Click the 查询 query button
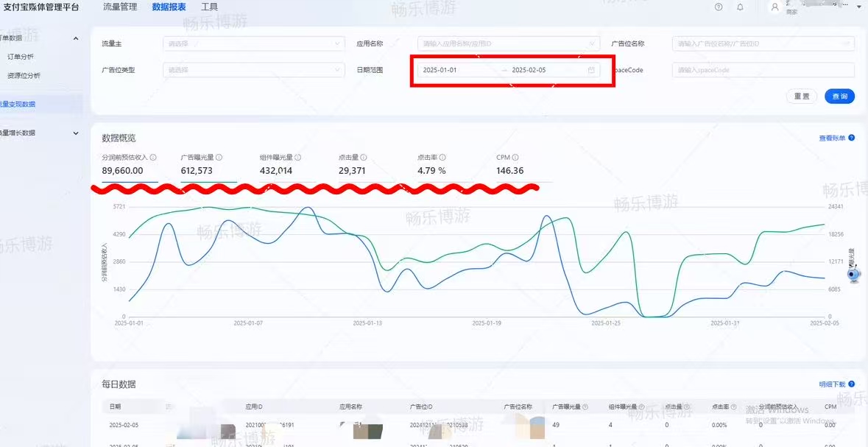The image size is (868, 447). 840,96
